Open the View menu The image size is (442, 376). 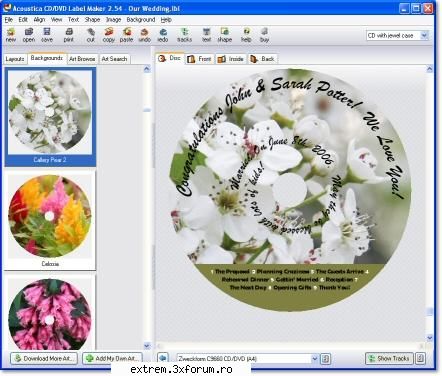(x=56, y=20)
